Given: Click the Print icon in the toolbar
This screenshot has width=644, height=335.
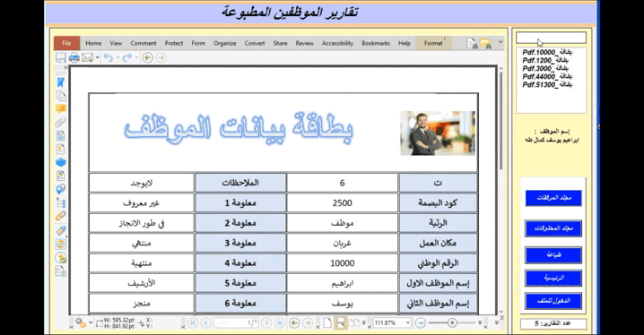Looking at the screenshot, I should tap(74, 58).
